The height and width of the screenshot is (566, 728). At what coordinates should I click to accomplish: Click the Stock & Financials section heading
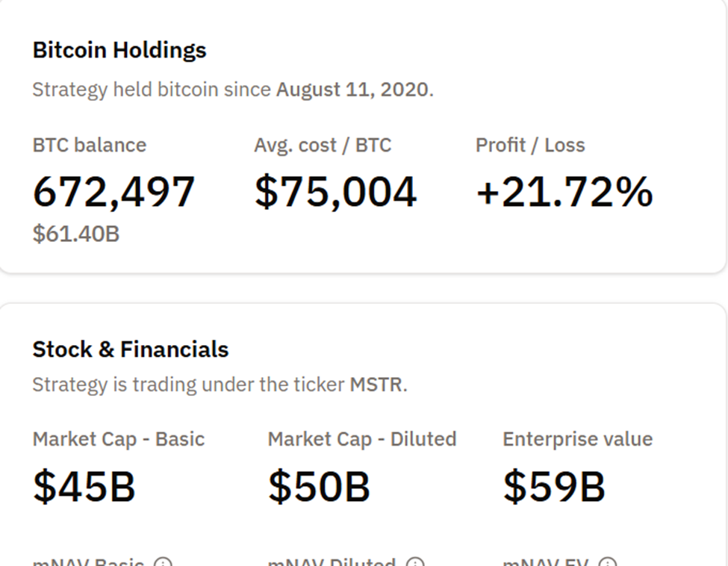pos(130,349)
